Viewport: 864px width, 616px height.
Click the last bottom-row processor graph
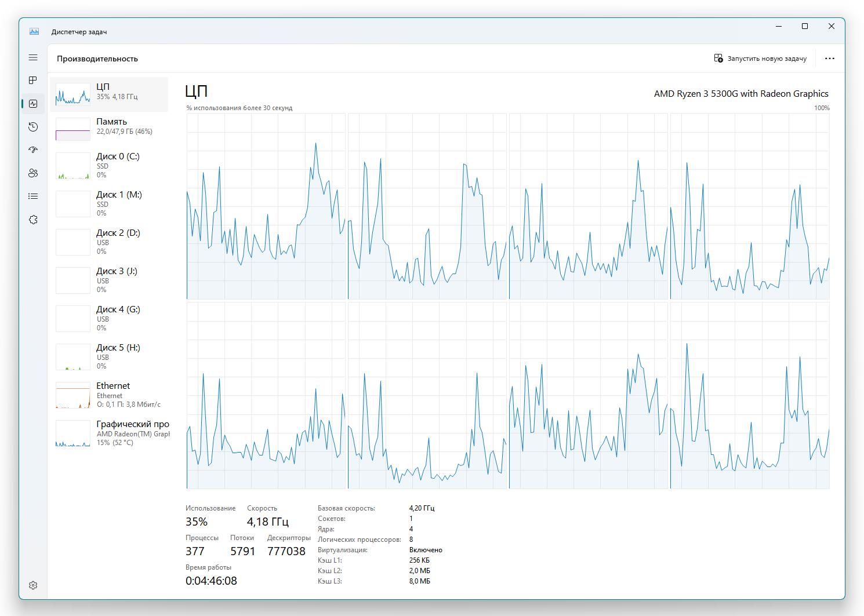coord(750,395)
